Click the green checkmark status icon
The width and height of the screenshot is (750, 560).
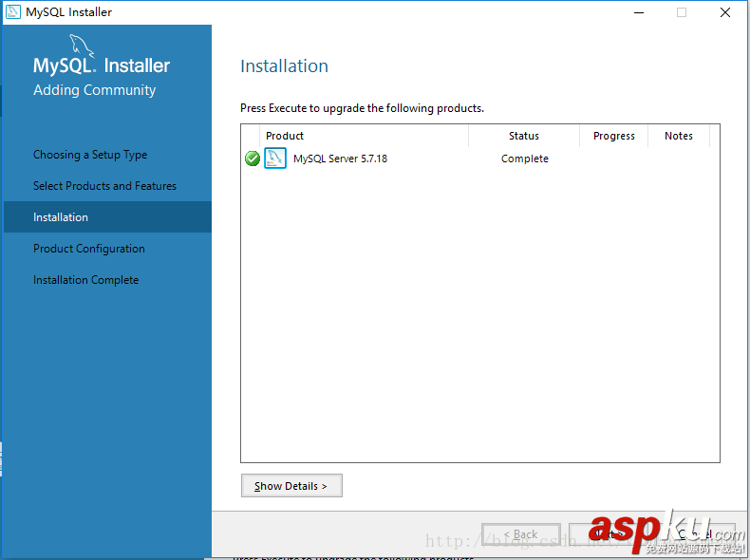pos(253,159)
